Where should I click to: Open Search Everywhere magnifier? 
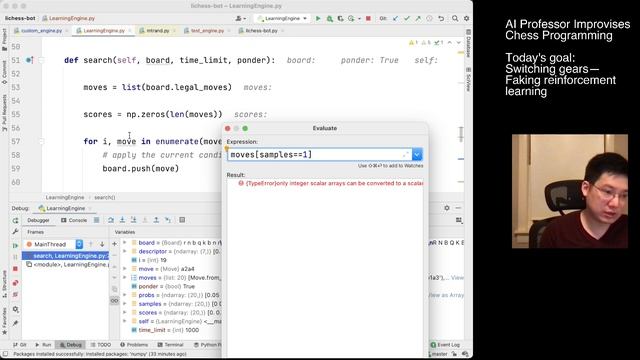pyautogui.click(x=455, y=18)
